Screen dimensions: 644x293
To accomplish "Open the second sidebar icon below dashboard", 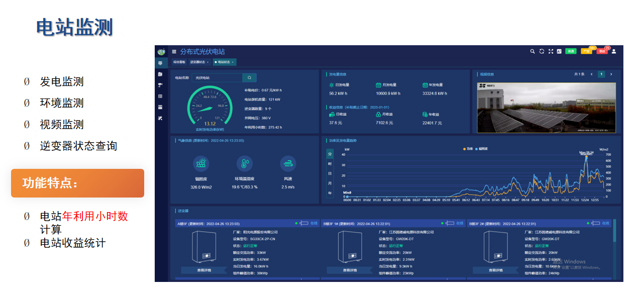I will click(x=160, y=74).
